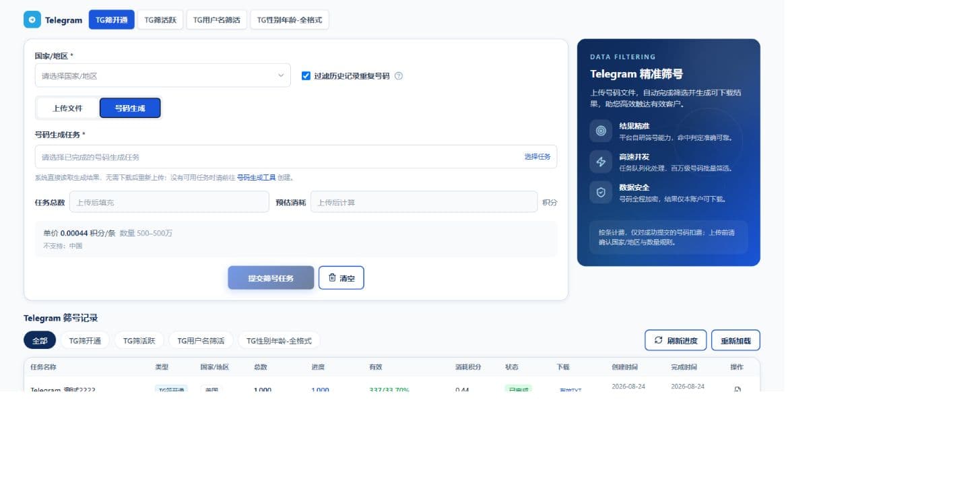Click the help icon beside 过滤历史记录重复号码

pos(399,76)
